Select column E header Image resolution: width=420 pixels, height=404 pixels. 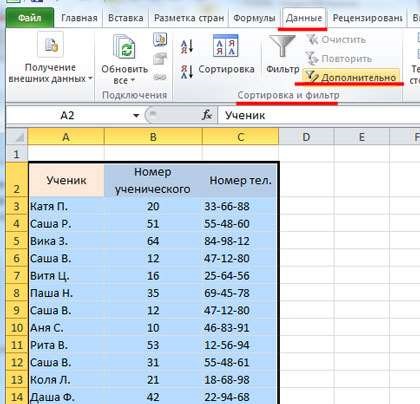click(361, 137)
